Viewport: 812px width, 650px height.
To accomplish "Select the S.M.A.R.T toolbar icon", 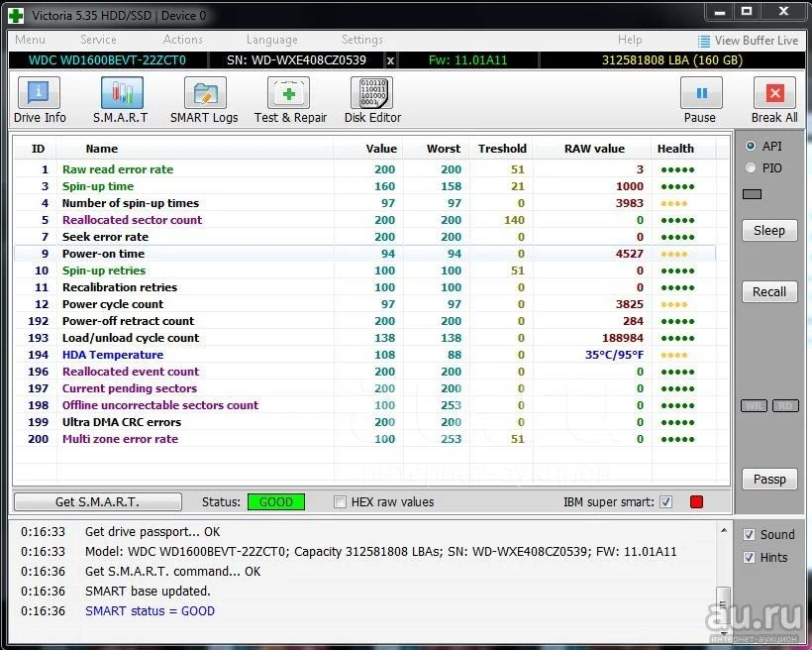I will [x=122, y=93].
